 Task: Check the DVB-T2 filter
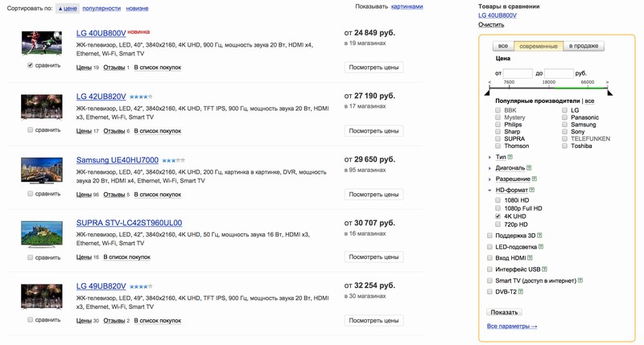click(489, 292)
